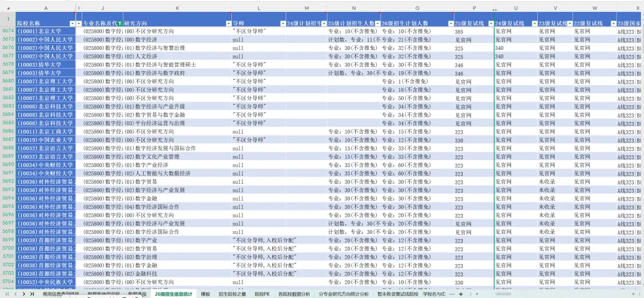Open filter dropdown for 24级计划招生 header
644x298 pixels.
coord(324,24)
